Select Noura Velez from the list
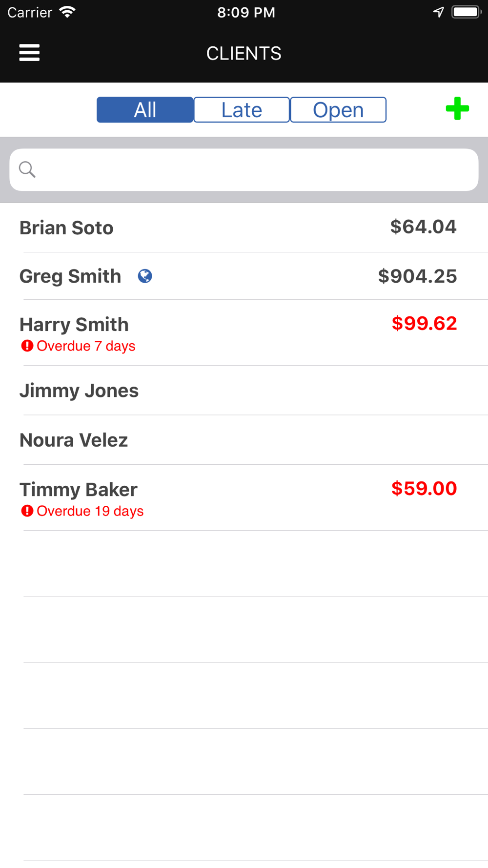This screenshot has height=868, width=488. tap(74, 440)
